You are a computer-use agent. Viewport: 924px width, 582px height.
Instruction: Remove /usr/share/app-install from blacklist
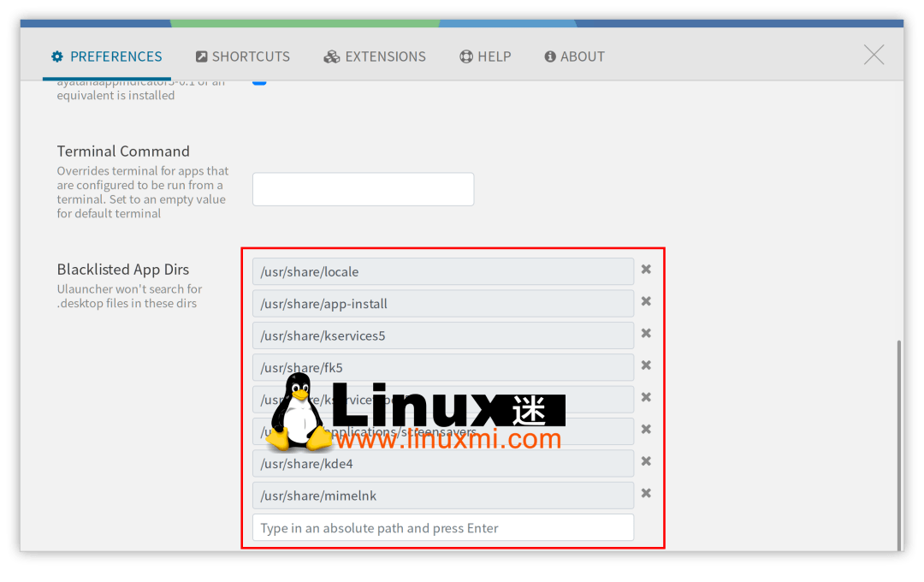coord(646,302)
